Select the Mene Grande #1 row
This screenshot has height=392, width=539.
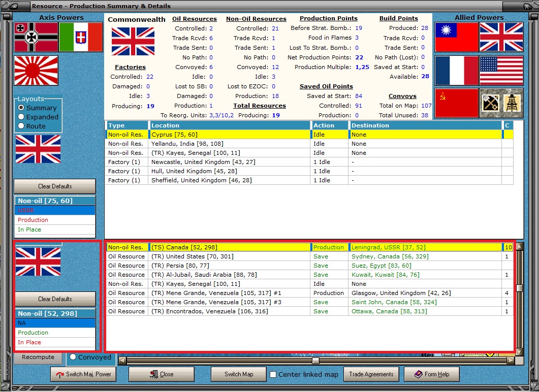(x=309, y=293)
